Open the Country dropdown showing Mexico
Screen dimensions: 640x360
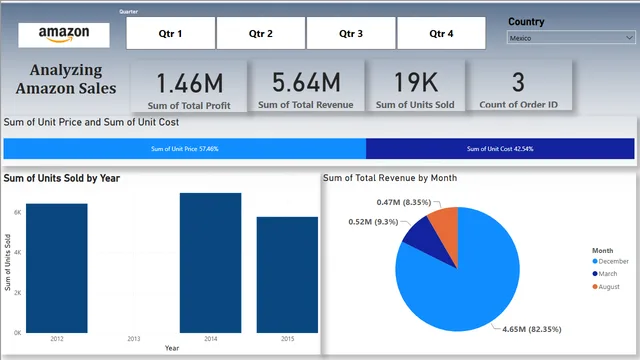[x=571, y=38]
